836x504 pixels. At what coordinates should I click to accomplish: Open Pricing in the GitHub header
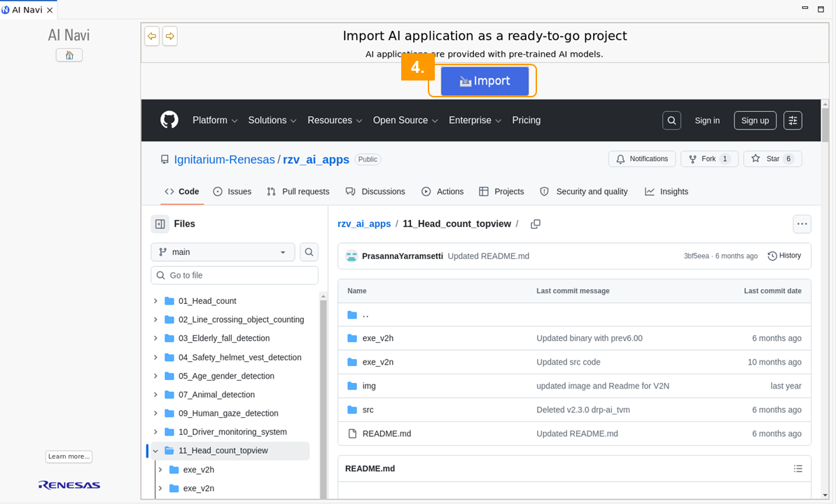click(527, 120)
